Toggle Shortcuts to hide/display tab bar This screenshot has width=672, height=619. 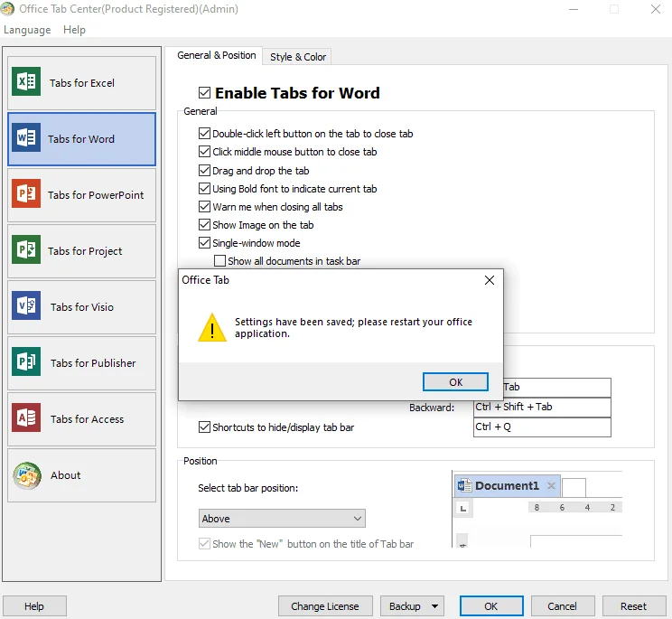[204, 427]
